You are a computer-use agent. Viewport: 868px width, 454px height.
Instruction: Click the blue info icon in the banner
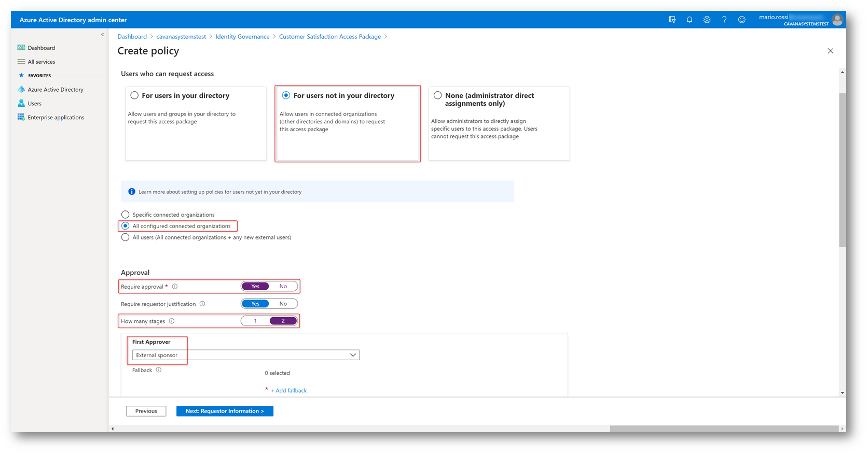tap(132, 192)
